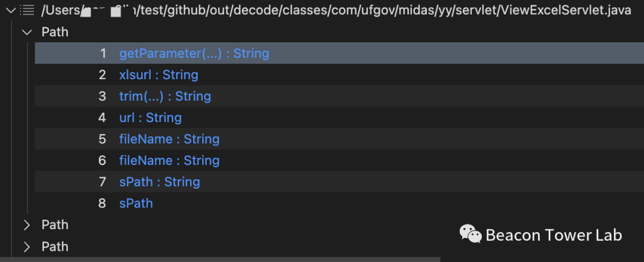Image resolution: width=644 pixels, height=262 pixels.
Task: Jump to the trim(...) : String step
Action: pos(165,96)
